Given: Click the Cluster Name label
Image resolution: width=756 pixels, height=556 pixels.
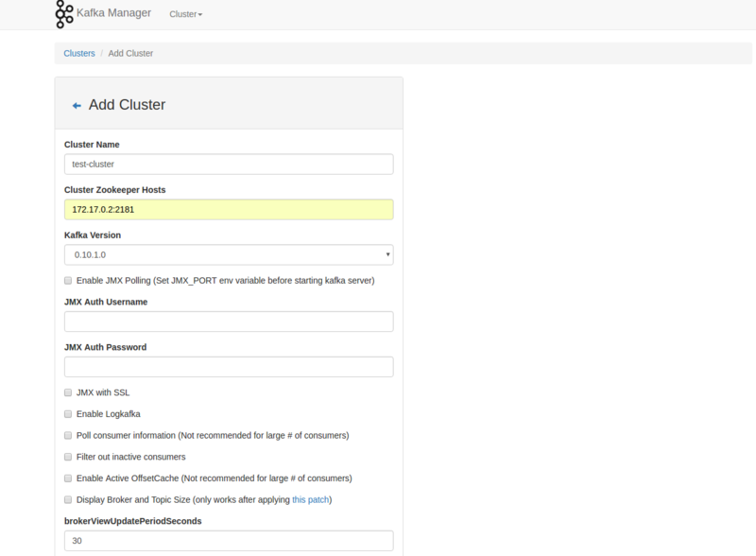Looking at the screenshot, I should coord(92,145).
